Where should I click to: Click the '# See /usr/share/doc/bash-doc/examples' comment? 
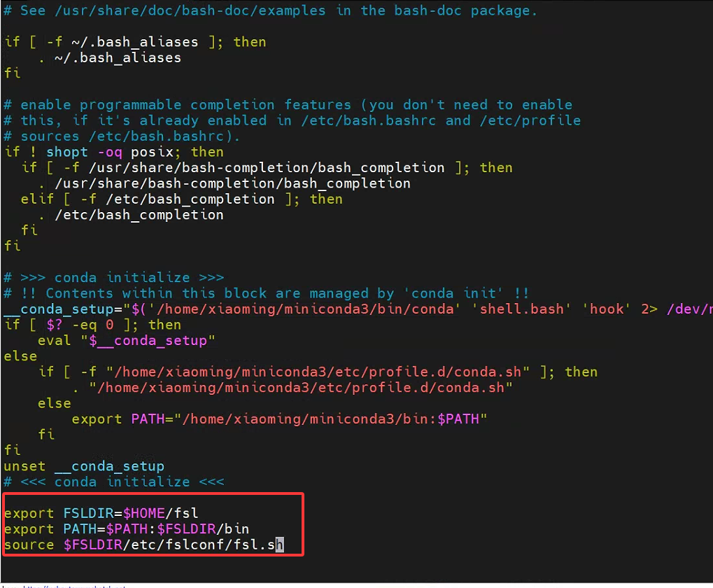point(271,10)
